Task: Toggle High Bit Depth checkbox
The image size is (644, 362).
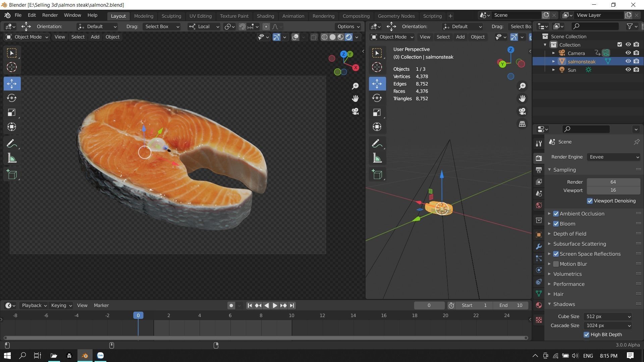Action: coord(586,335)
